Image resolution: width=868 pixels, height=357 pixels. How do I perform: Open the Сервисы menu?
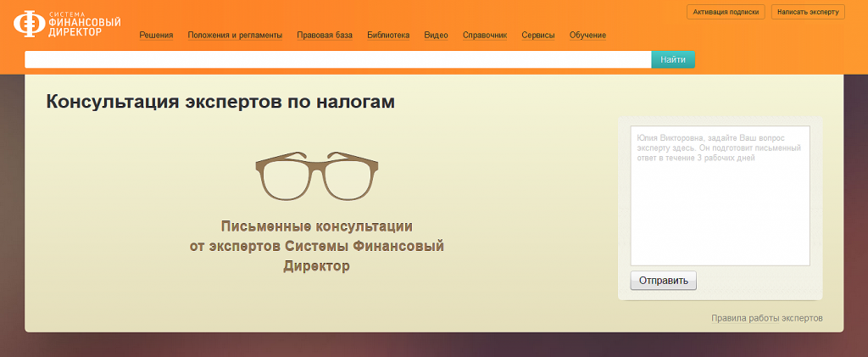[538, 36]
